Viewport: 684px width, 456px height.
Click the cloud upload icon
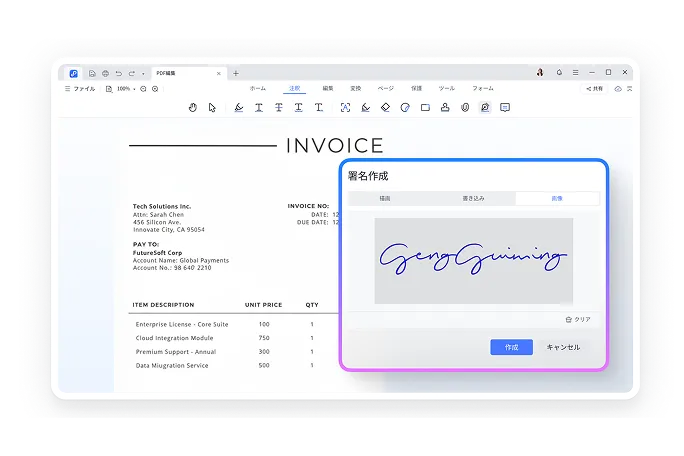click(618, 89)
